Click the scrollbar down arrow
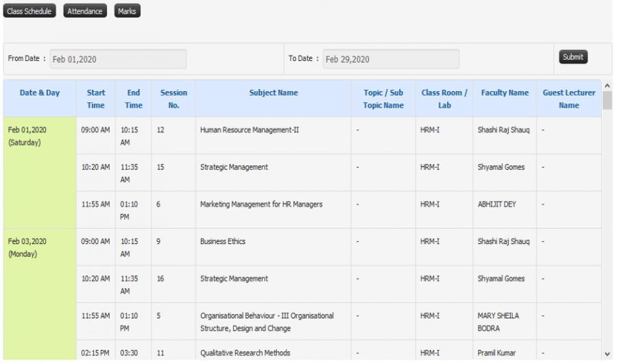617x364 pixels. click(x=607, y=354)
